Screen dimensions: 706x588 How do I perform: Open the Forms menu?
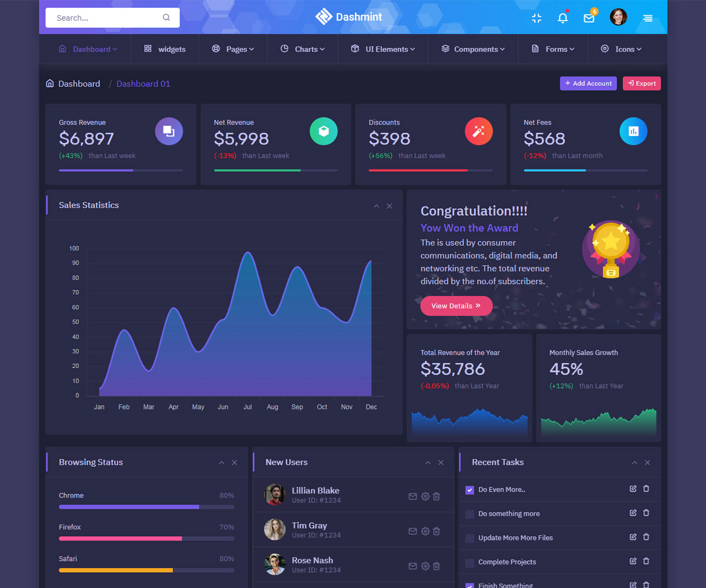tap(552, 49)
